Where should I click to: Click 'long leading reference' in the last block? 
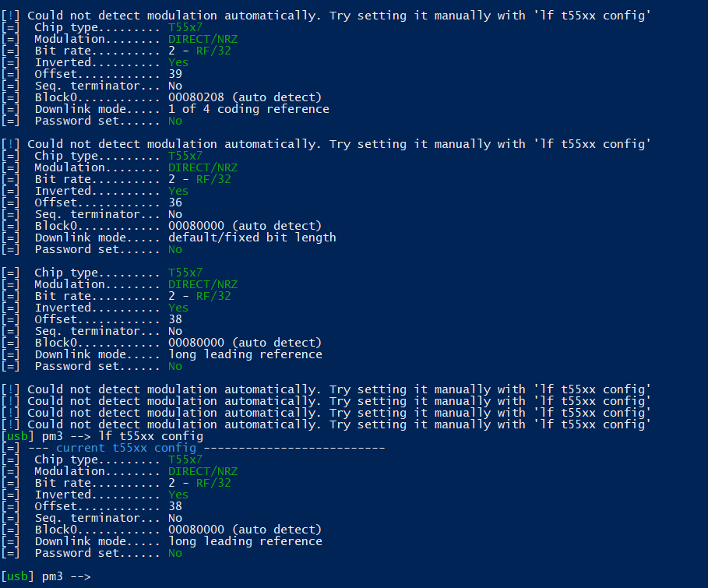(245, 541)
